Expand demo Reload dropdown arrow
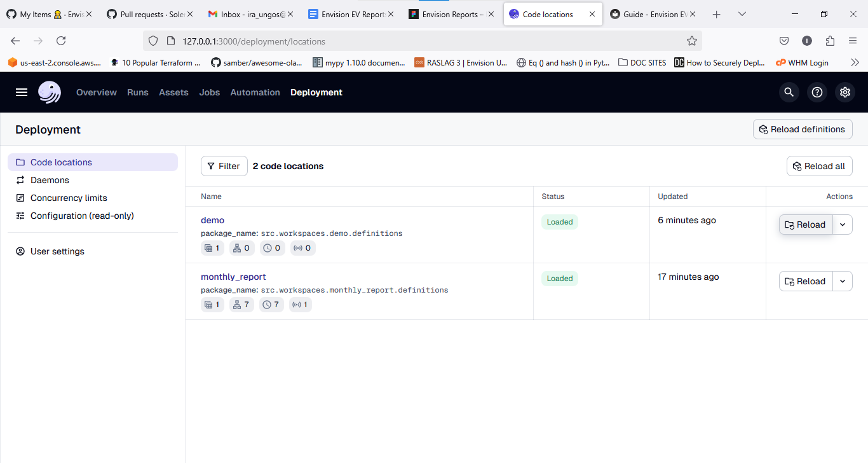 pyautogui.click(x=843, y=225)
